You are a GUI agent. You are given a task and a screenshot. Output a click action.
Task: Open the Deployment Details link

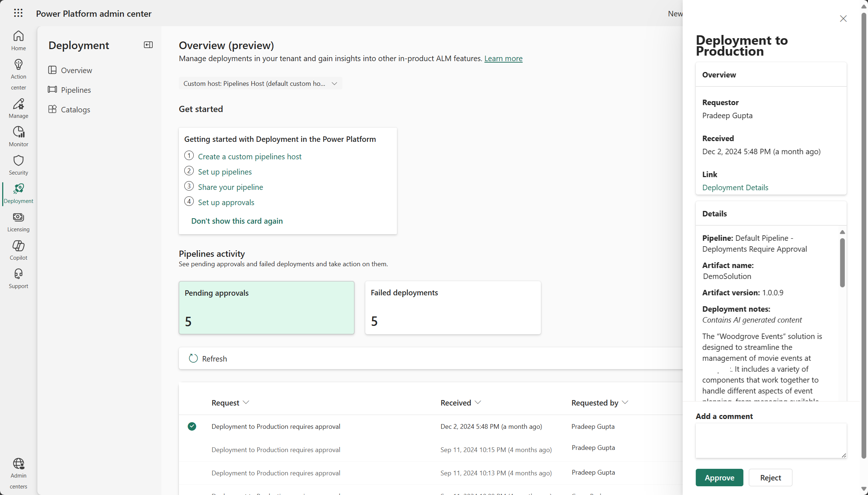[x=735, y=187]
